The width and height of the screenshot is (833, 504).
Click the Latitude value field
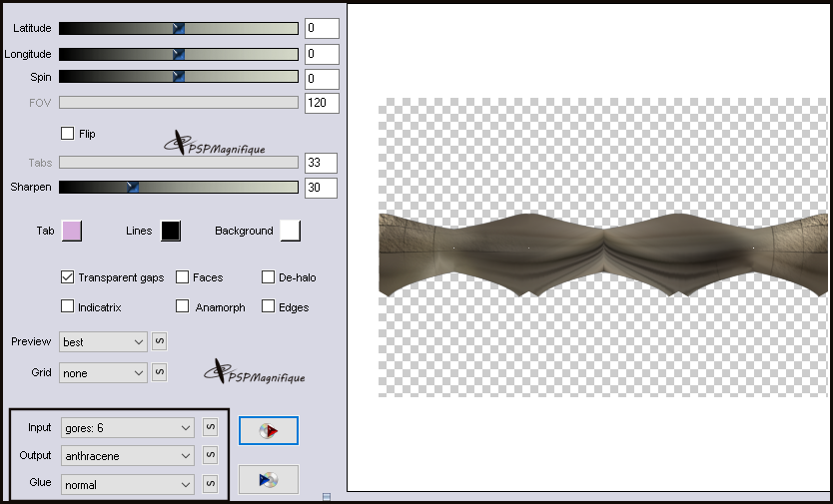[322, 28]
